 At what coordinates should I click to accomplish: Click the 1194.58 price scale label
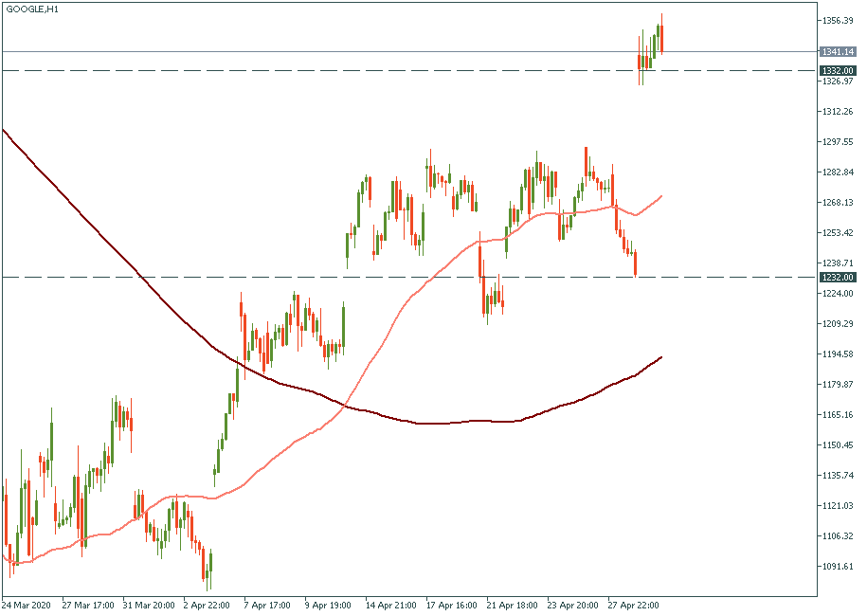click(840, 353)
